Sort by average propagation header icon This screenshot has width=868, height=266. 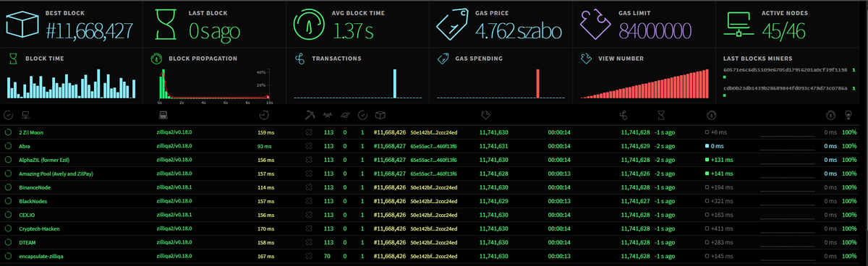[830, 114]
